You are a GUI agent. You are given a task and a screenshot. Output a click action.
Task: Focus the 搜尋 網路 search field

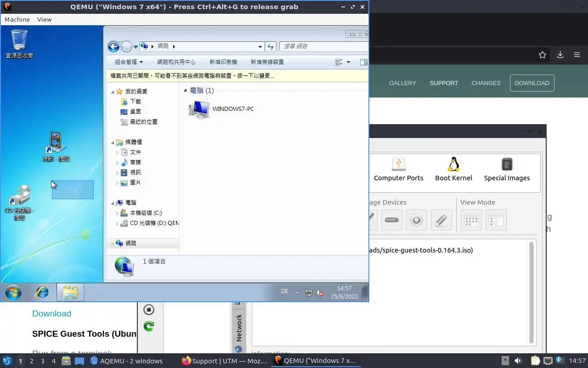(324, 46)
